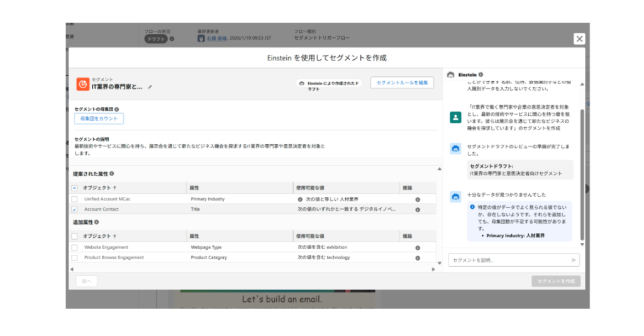This screenshot has width=644, height=336.
Task: Click Einstein avatar beside 十分なデータ message
Action: coord(455,197)
